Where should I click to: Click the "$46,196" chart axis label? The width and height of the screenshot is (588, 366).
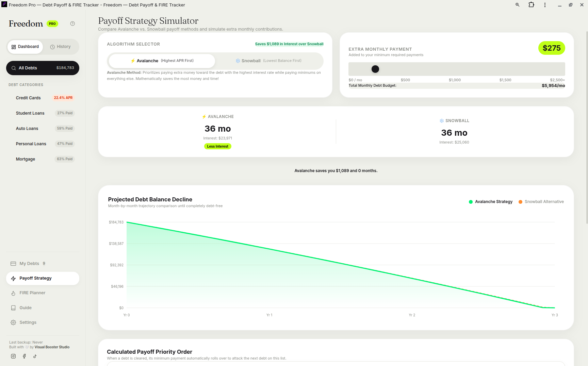pos(117,286)
